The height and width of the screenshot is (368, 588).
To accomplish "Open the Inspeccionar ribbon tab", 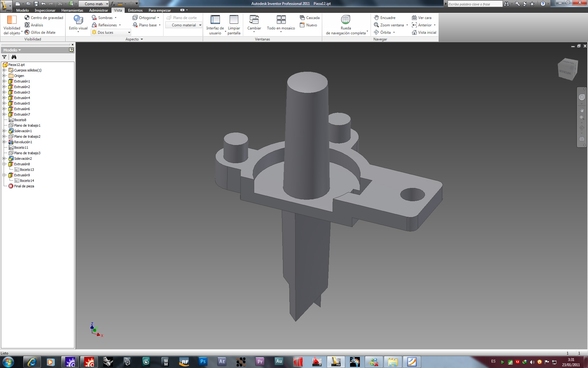I will (x=45, y=10).
